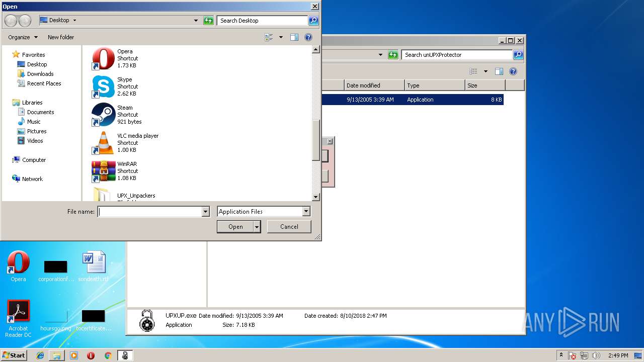Open Windows Explorer from the taskbar
The width and height of the screenshot is (644, 362).
[x=57, y=355]
